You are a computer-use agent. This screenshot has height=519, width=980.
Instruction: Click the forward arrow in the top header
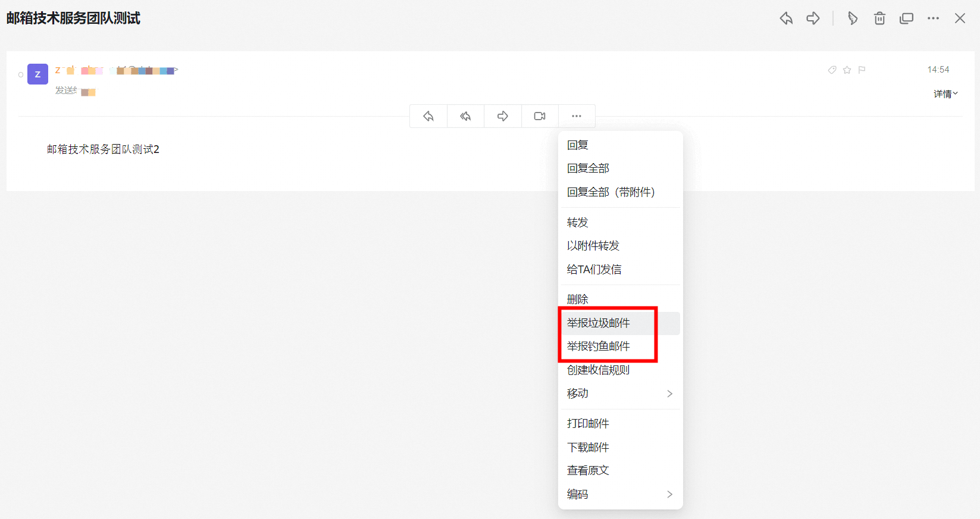(813, 18)
